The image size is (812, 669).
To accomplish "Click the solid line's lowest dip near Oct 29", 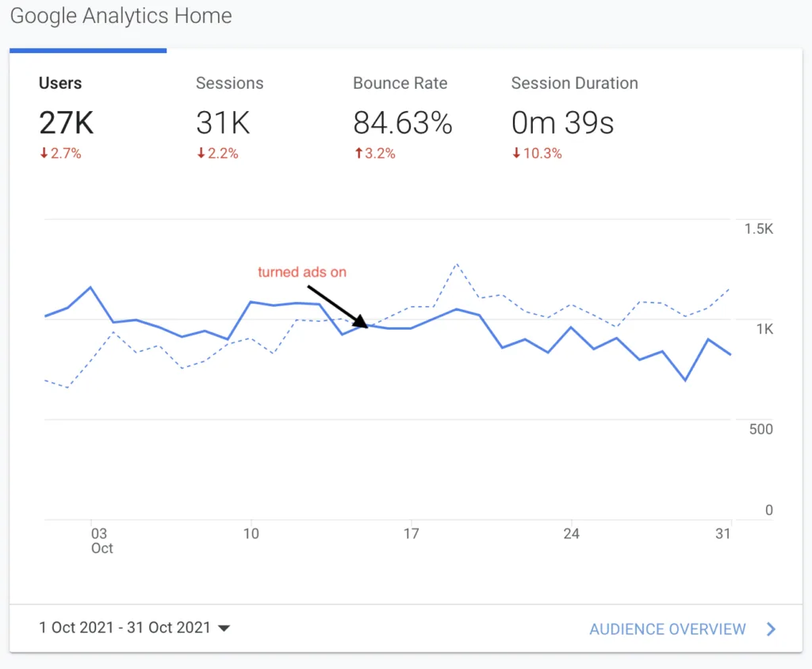I will 685,380.
